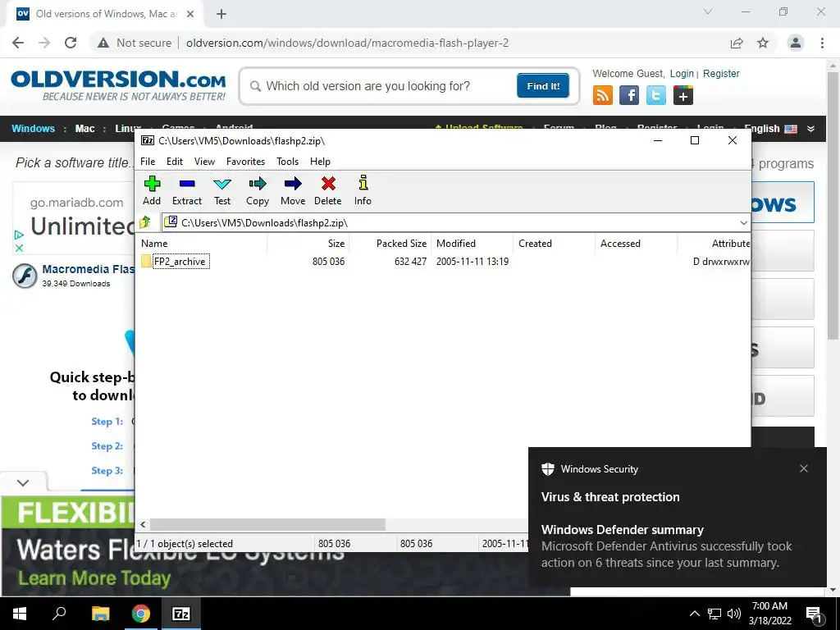Dismiss the Windows Security notification

point(804,468)
